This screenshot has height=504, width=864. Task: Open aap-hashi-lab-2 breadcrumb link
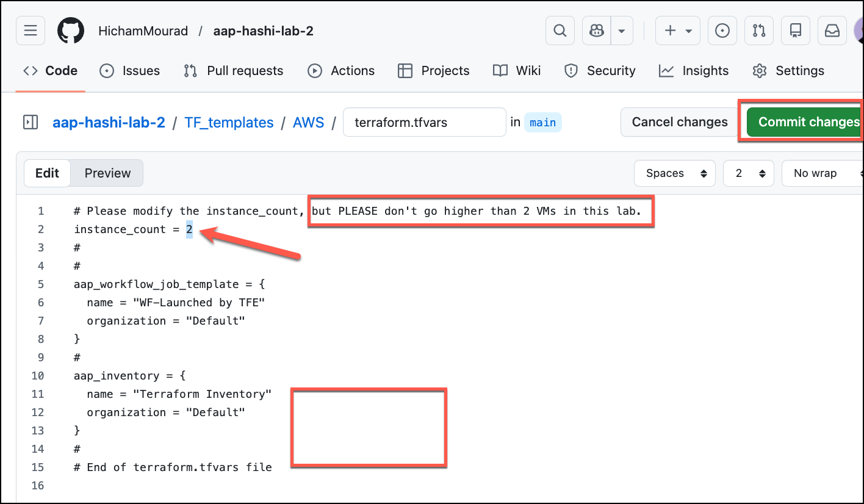(109, 122)
